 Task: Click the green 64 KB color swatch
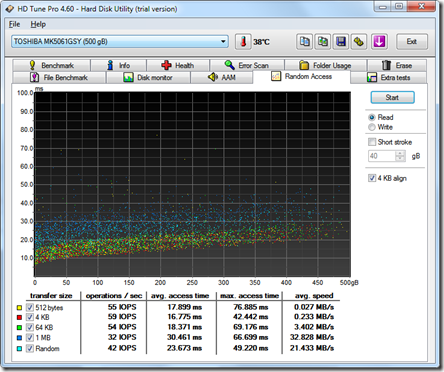pyautogui.click(x=19, y=328)
